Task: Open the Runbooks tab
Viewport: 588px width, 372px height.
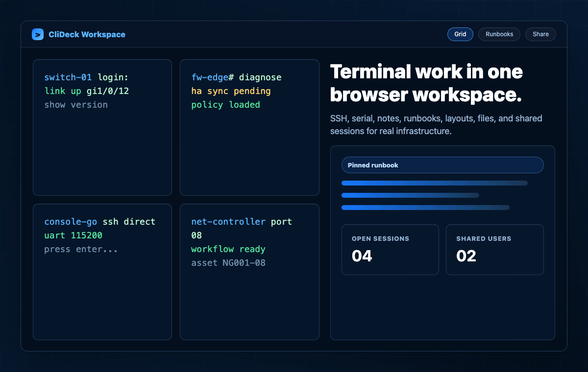Action: pyautogui.click(x=499, y=34)
